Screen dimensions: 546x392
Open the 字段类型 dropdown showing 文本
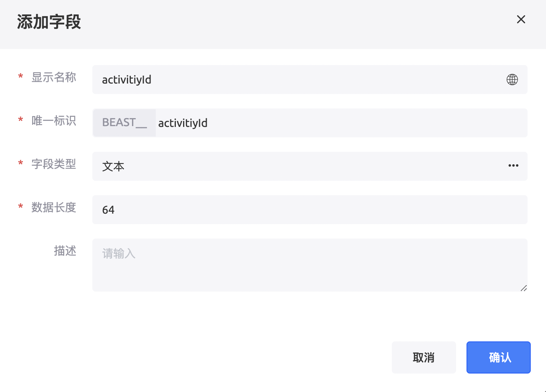(x=297, y=166)
